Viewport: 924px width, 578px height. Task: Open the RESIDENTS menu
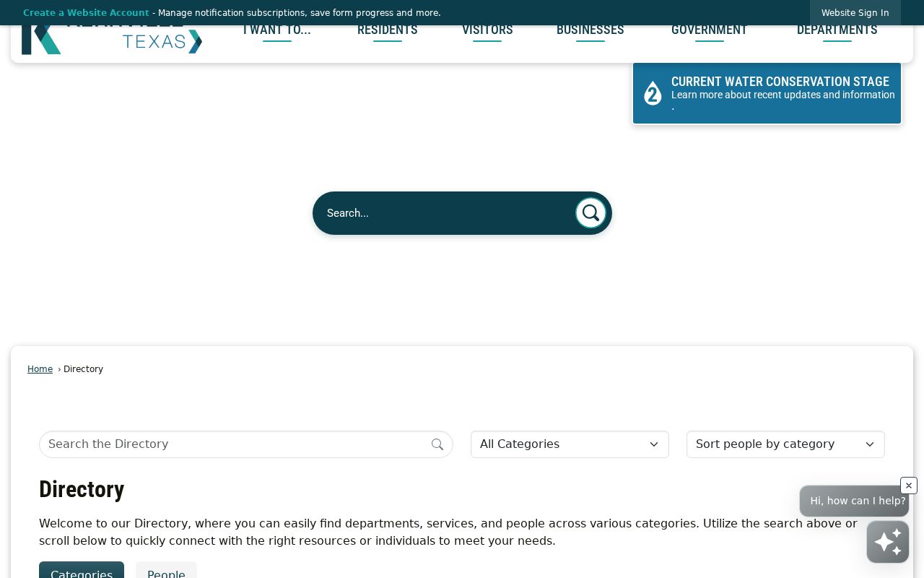tap(388, 30)
